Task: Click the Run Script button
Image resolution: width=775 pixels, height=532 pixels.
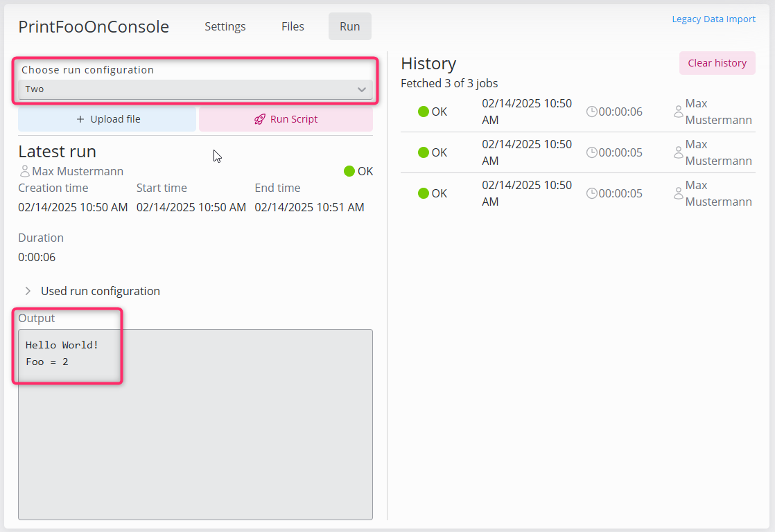Action: coord(286,119)
